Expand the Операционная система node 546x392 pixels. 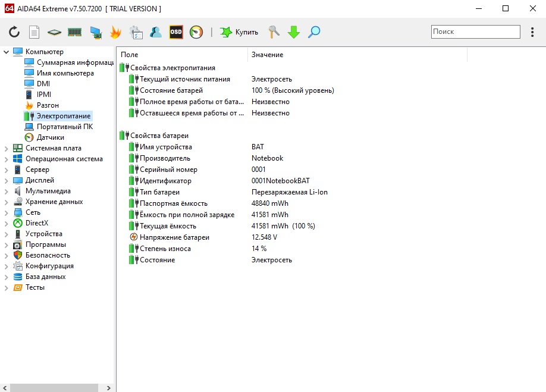coord(6,159)
